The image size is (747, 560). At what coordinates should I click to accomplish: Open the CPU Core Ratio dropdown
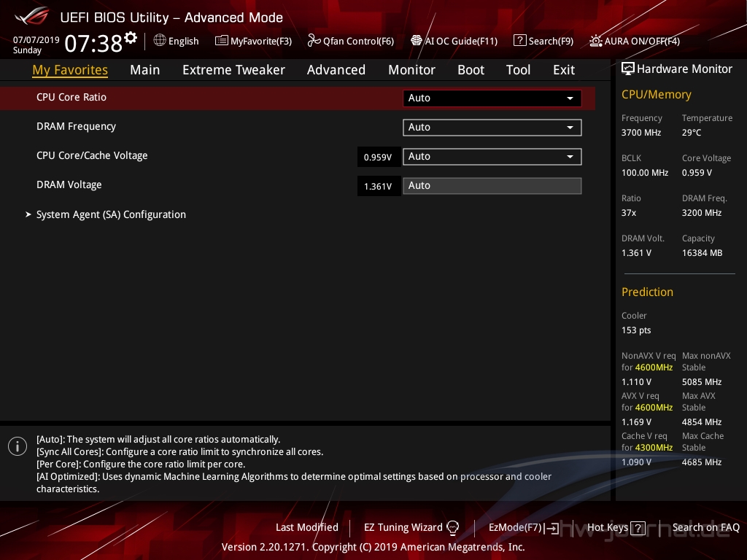tap(492, 98)
